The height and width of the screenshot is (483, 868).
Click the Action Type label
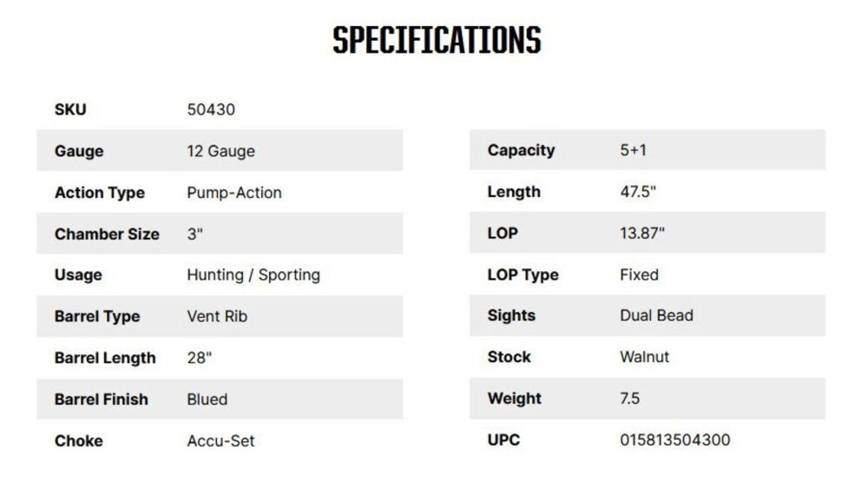(x=100, y=193)
